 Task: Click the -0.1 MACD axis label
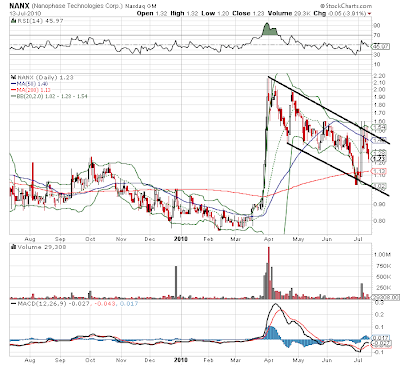pyautogui.click(x=379, y=352)
